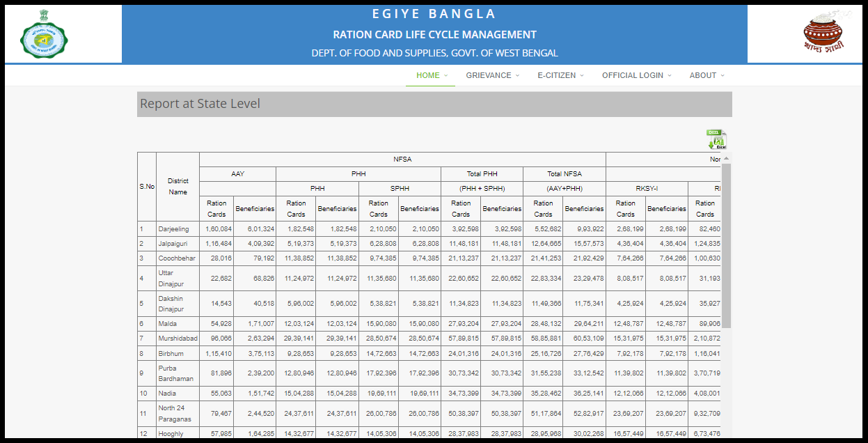The image size is (868, 443).
Task: Select the Hooghly district cell
Action: 177,434
